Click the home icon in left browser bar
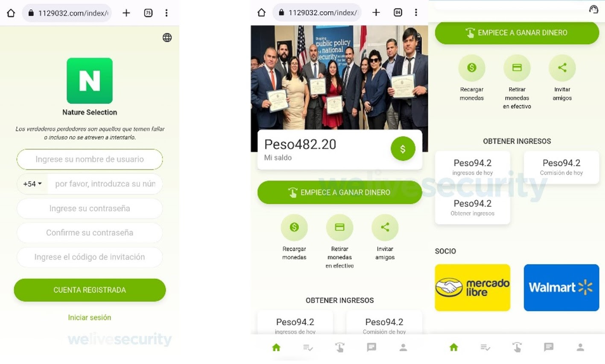605x364 pixels. [x=11, y=13]
